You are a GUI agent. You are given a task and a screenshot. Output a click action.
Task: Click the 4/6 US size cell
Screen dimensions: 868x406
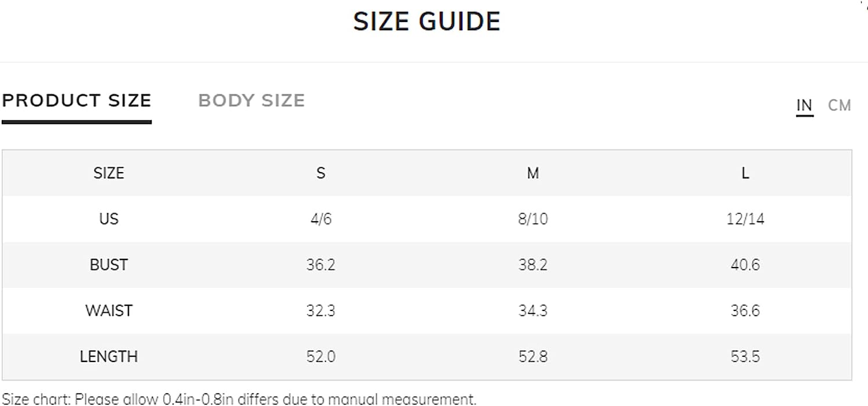coord(321,219)
